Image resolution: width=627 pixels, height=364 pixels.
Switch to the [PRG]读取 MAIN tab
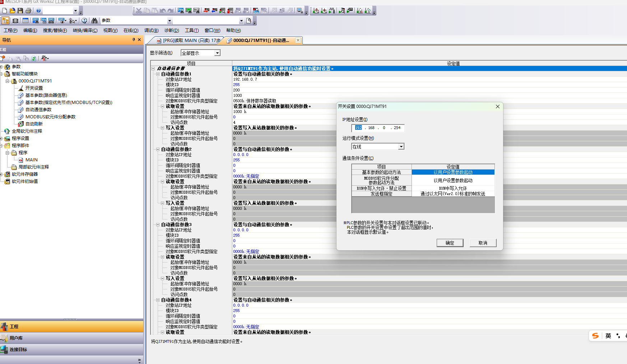pos(189,41)
